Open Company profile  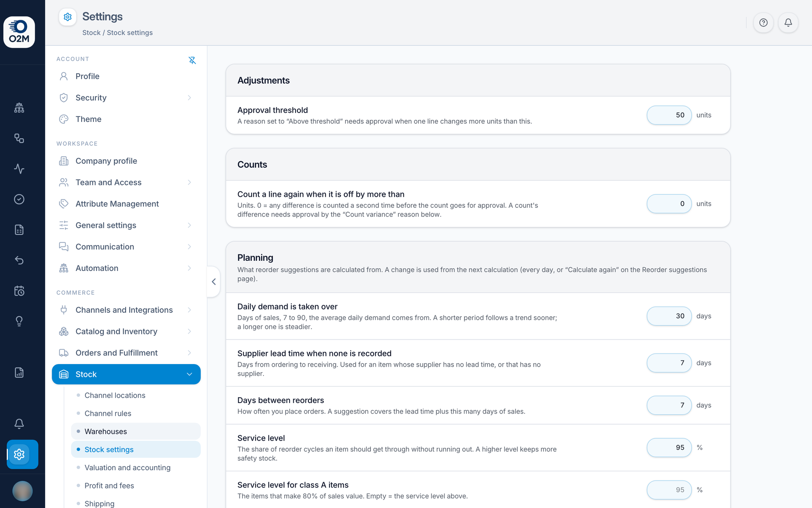(x=126, y=161)
